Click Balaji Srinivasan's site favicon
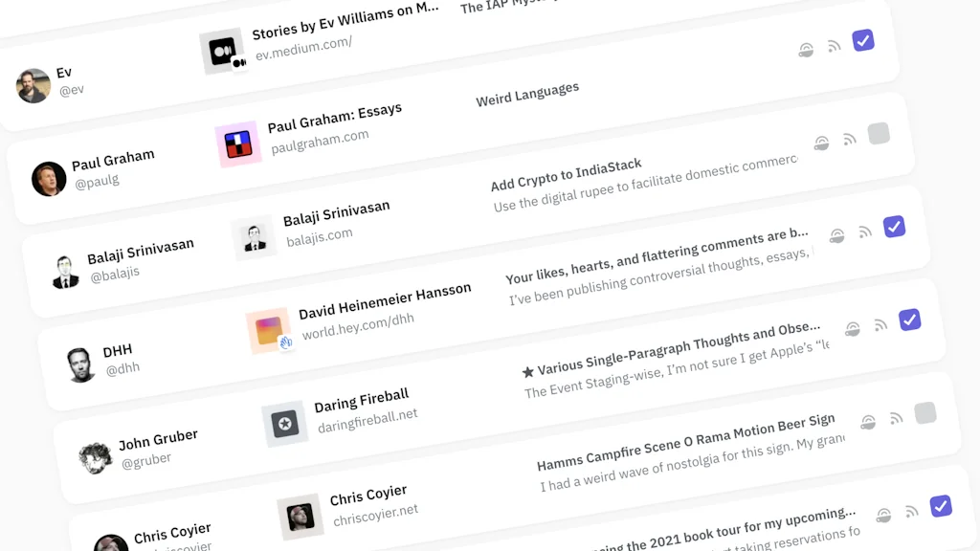Viewport: 980px width, 551px height. (x=253, y=235)
